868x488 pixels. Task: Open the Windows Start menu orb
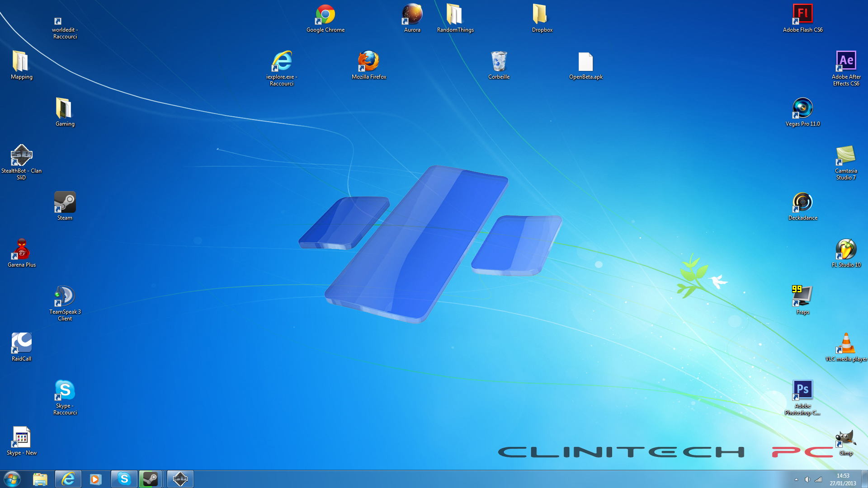[12, 479]
